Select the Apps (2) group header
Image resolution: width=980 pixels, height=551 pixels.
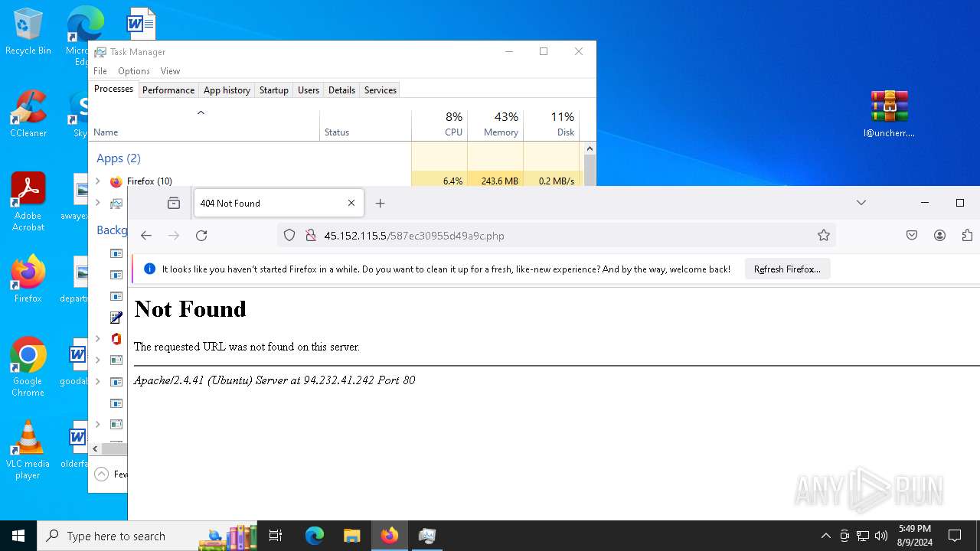click(119, 158)
